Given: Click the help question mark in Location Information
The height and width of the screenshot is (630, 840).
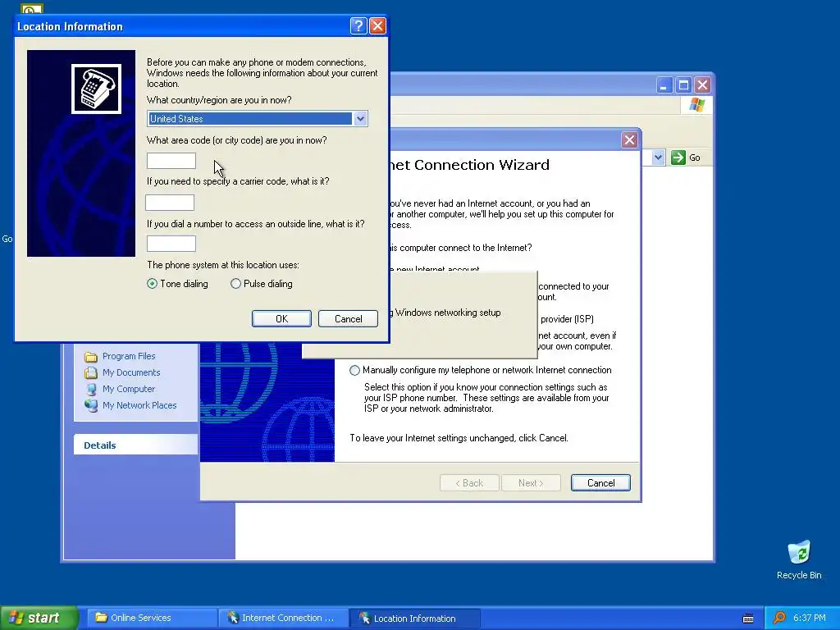Looking at the screenshot, I should pyautogui.click(x=358, y=25).
